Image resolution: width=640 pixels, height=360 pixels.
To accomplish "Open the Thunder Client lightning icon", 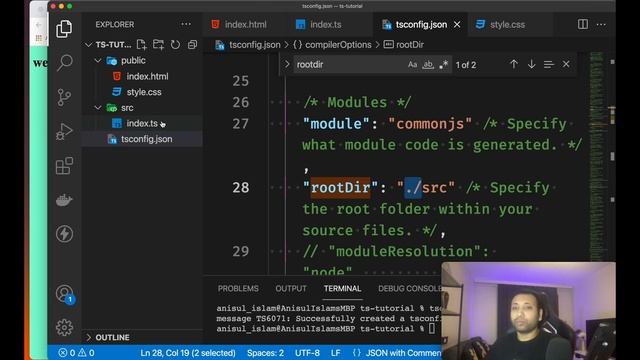I will 64,234.
